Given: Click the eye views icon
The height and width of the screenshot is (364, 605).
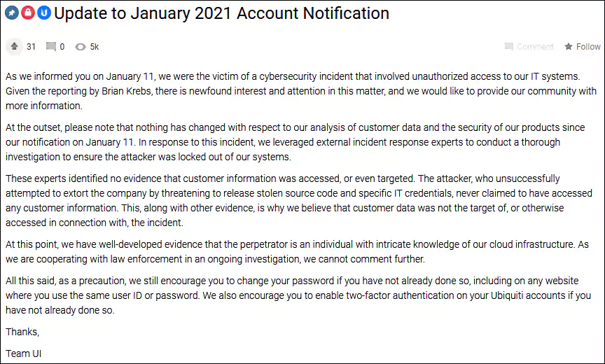Looking at the screenshot, I should click(81, 47).
